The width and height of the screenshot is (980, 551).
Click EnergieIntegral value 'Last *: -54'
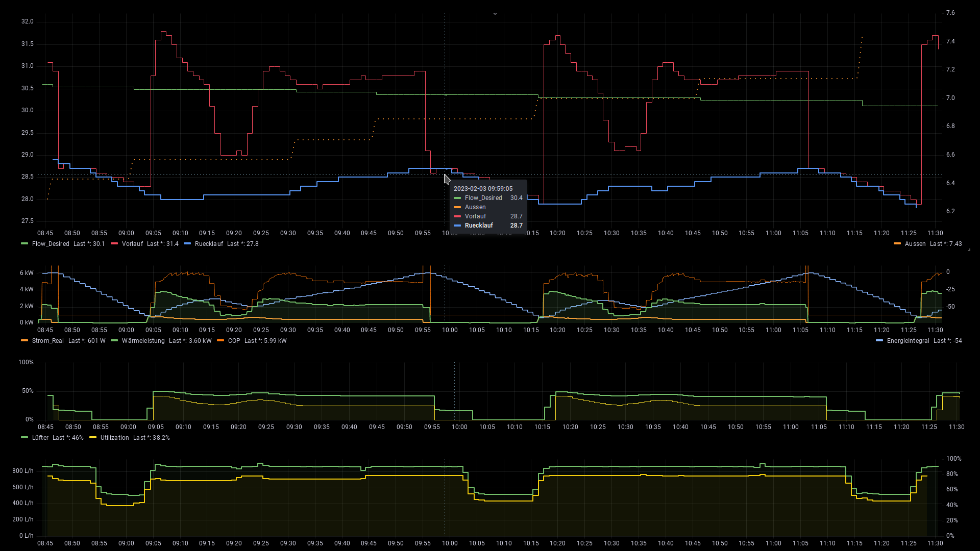point(948,341)
